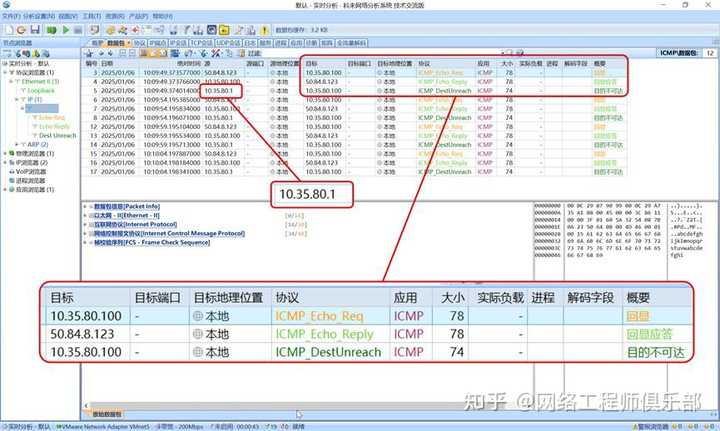Click the new project icon in the main toolbar

pyautogui.click(x=7, y=30)
